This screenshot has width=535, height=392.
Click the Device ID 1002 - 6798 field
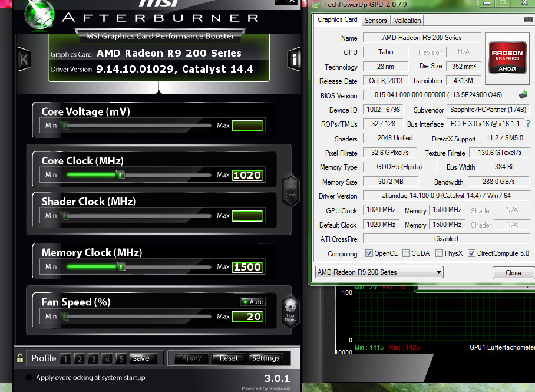[x=383, y=110]
